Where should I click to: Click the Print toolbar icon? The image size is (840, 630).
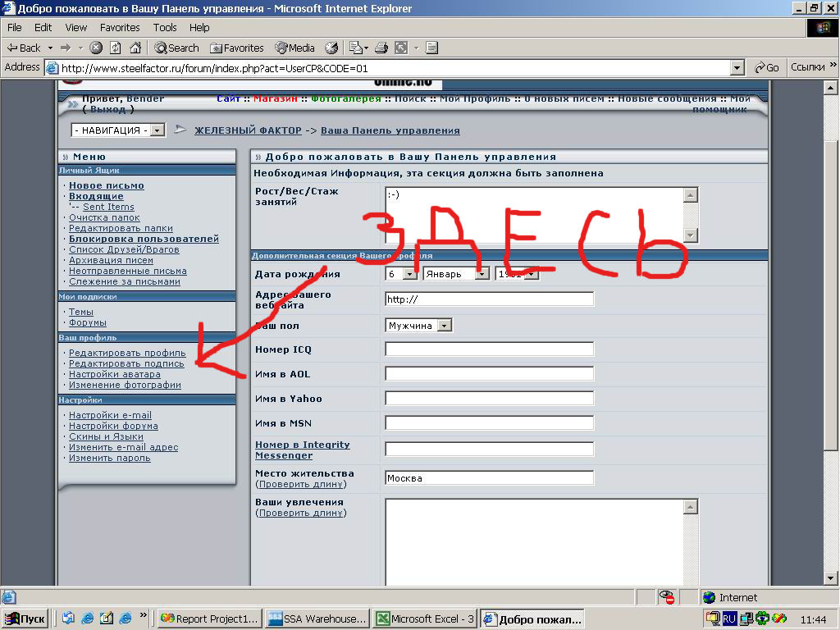click(381, 48)
